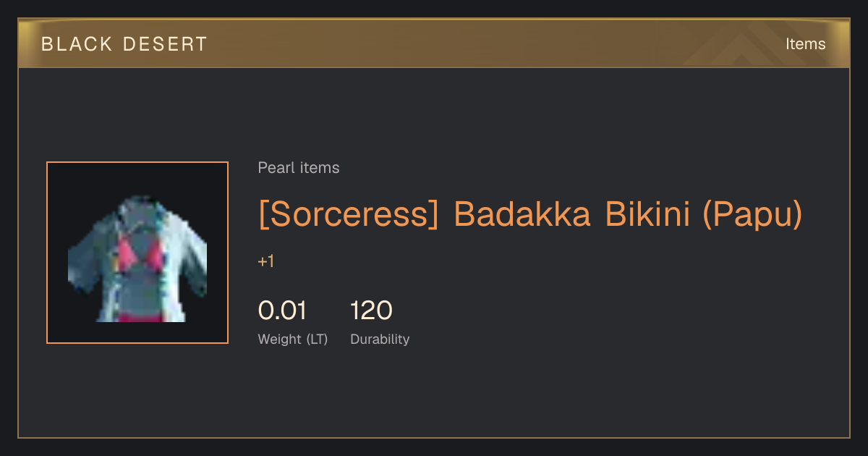Click the 120 durability value

[371, 311]
